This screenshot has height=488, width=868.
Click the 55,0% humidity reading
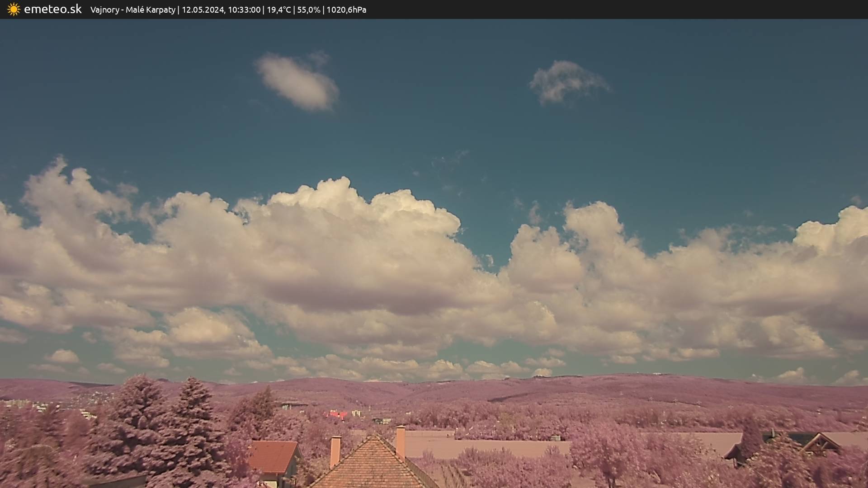click(308, 10)
